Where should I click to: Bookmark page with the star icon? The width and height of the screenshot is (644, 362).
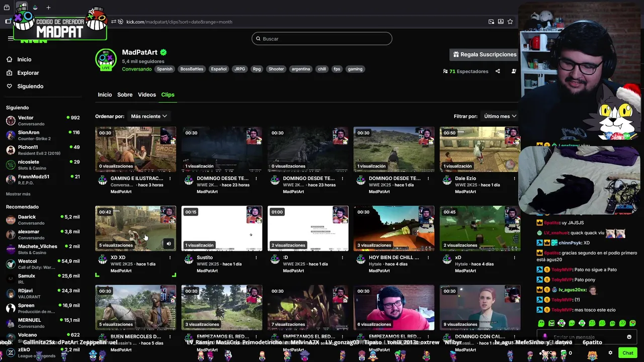[x=510, y=22]
